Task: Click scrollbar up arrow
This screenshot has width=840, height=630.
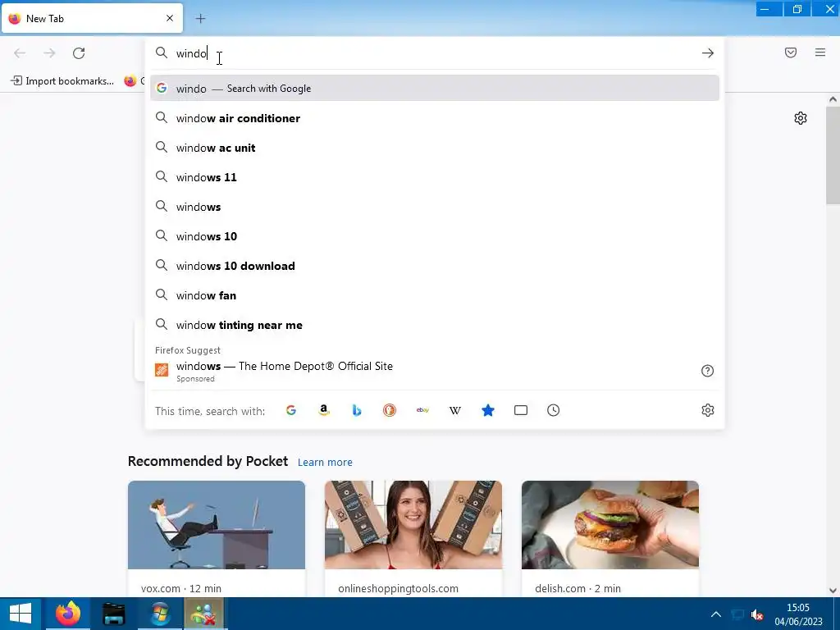Action: click(x=833, y=99)
